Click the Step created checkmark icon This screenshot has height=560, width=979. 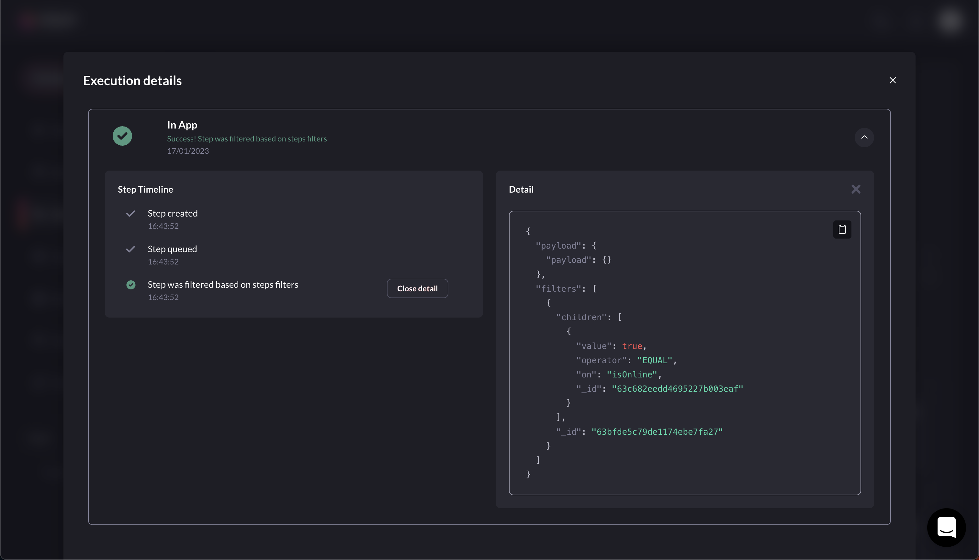130,213
